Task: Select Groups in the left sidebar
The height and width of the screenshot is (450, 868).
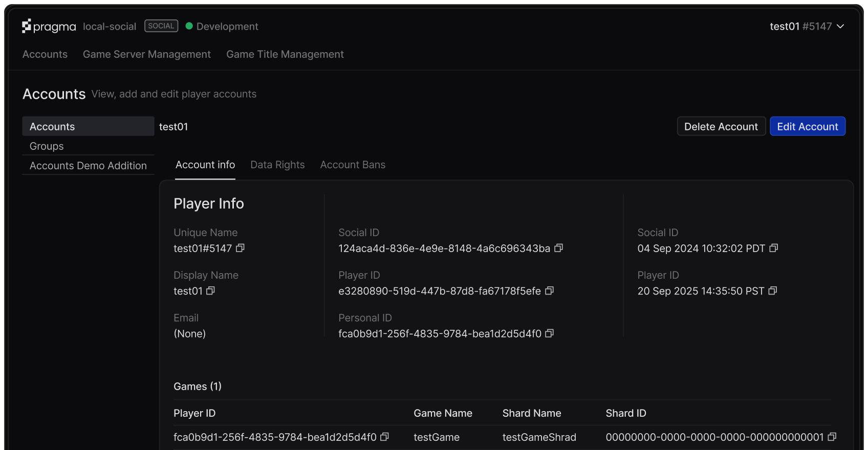Action: [x=47, y=146]
